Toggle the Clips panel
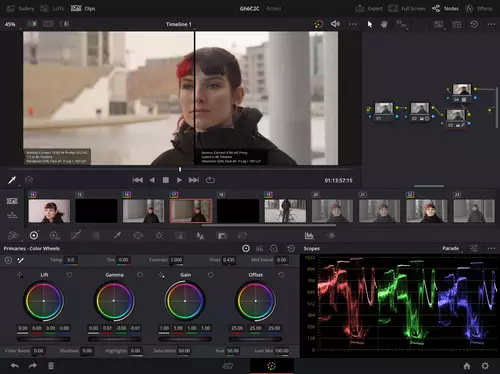Image resolution: width=500 pixels, height=374 pixels. 83,8
